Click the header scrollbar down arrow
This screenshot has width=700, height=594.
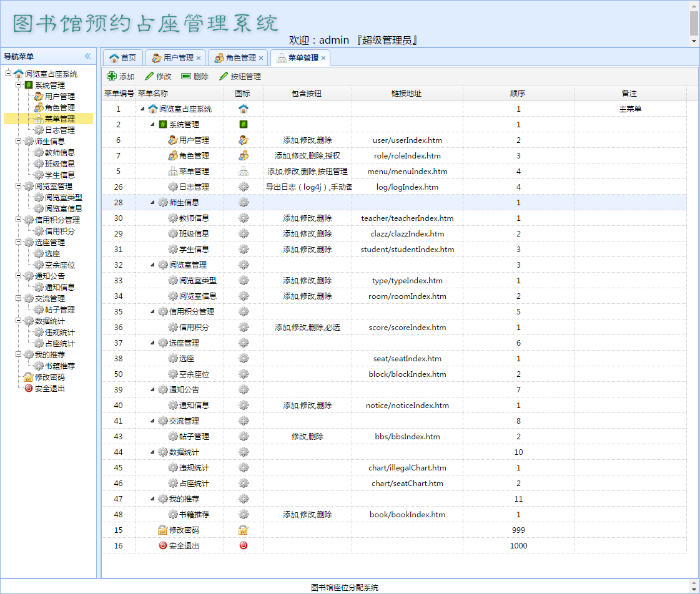pyautogui.click(x=694, y=41)
